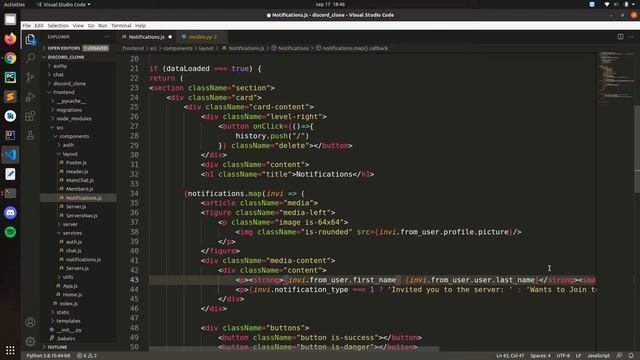This screenshot has width=640, height=360.
Task: Collapse the DISCORD_CLONE root folder
Action: point(65,57)
